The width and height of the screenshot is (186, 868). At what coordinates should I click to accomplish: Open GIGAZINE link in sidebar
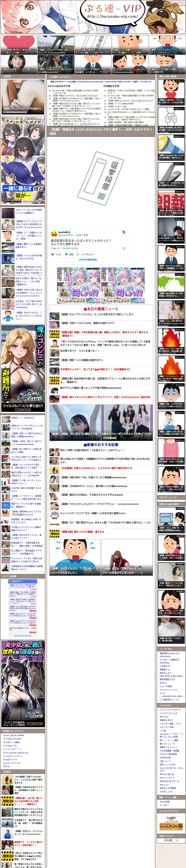coord(164,663)
